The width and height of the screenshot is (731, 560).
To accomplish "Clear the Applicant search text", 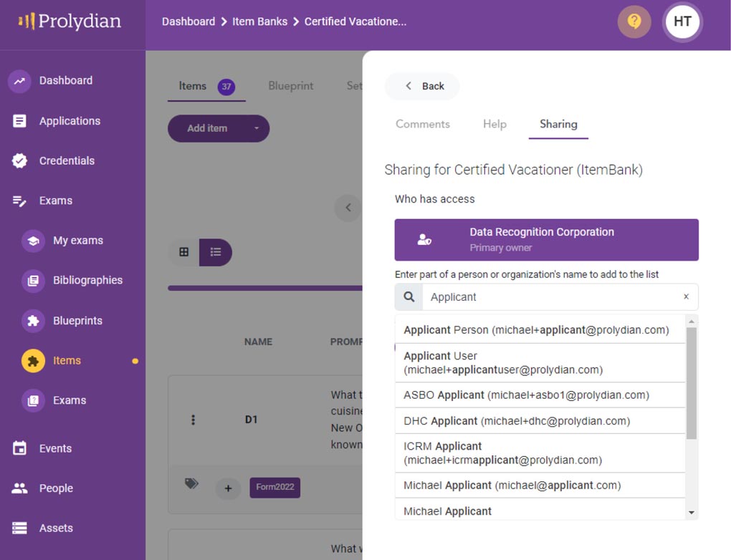I will pos(687,296).
